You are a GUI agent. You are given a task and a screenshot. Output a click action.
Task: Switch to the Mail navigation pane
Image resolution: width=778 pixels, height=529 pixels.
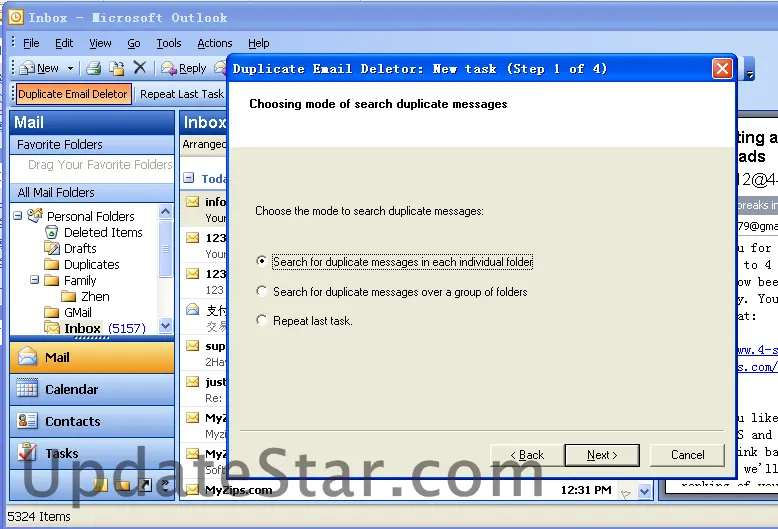coord(92,357)
